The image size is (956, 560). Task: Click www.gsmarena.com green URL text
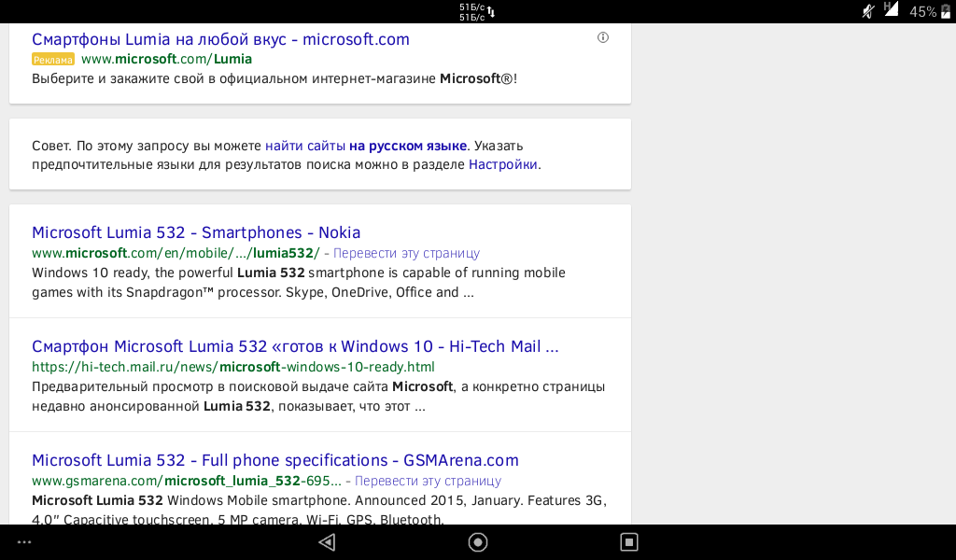(187, 481)
